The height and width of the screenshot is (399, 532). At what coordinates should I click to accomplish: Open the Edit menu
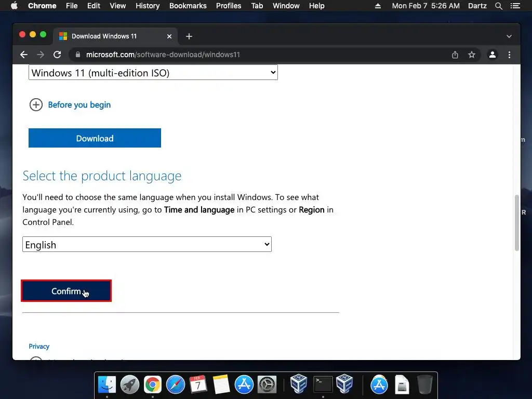point(94,6)
